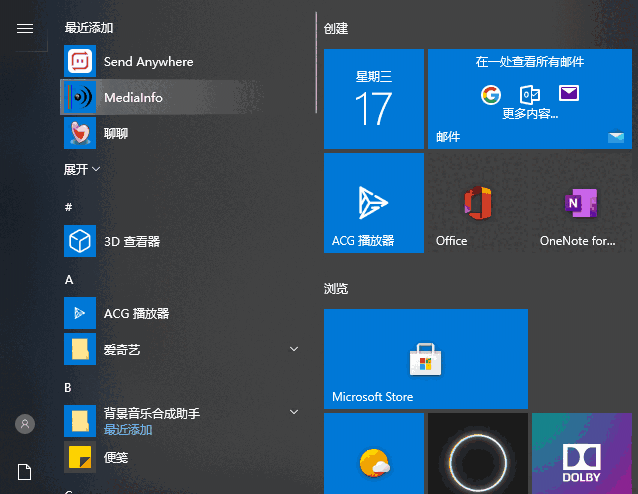638x494 pixels.
Task: Open the dark tile with the glowing ring
Action: (x=478, y=454)
